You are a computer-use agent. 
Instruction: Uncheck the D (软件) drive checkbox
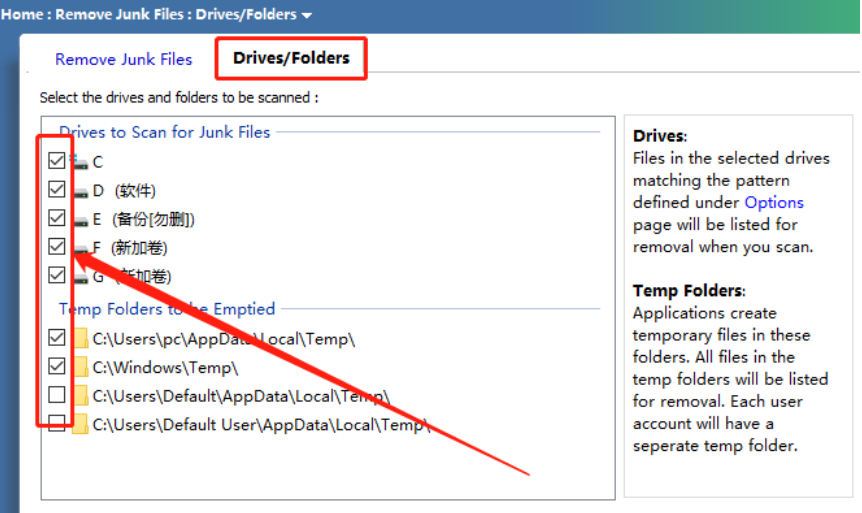[x=57, y=189]
